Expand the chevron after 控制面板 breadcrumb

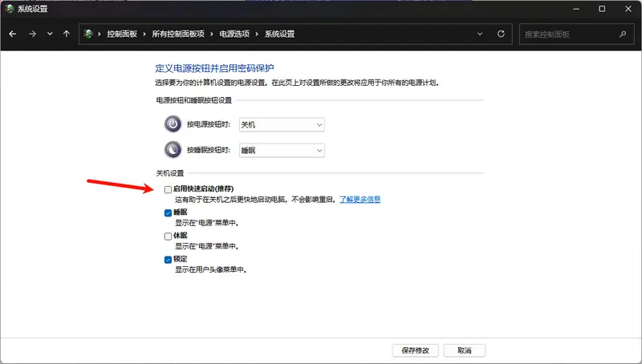pos(144,34)
